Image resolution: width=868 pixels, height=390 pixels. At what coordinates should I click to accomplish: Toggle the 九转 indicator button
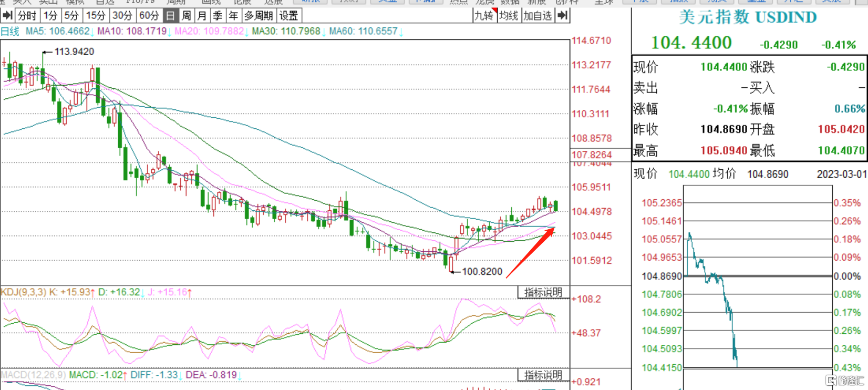click(484, 16)
